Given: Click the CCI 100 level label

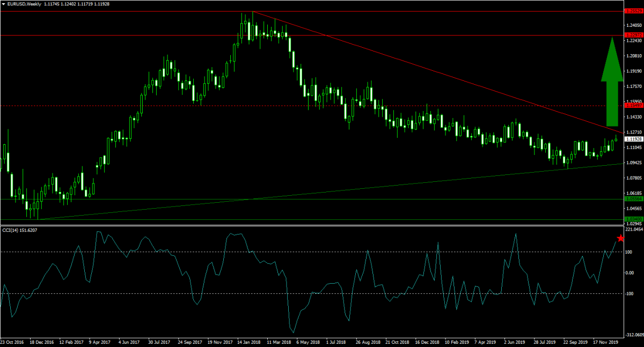Looking at the screenshot, I should [x=630, y=252].
